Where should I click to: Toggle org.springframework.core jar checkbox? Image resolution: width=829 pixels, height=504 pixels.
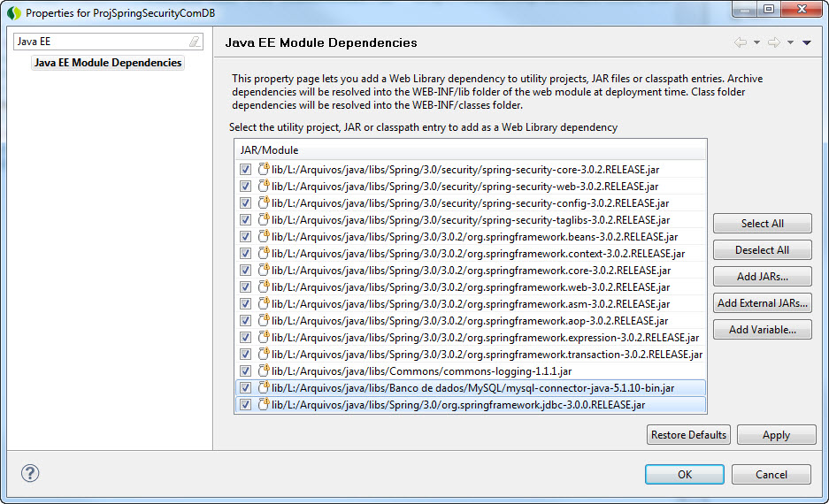(x=245, y=271)
